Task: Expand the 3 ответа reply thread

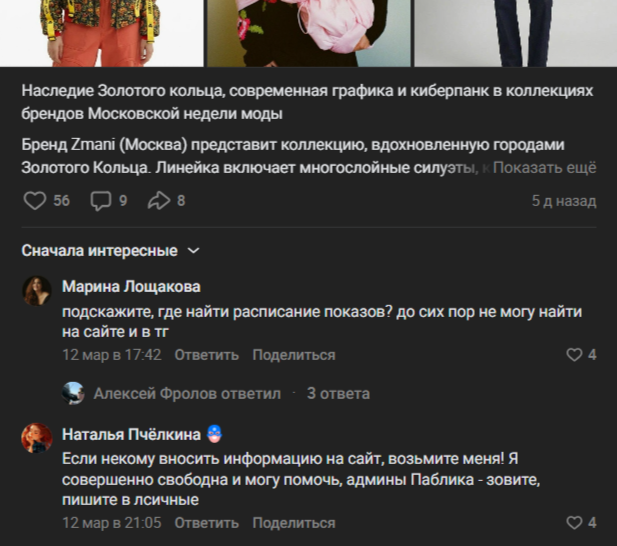Action: coord(338,393)
